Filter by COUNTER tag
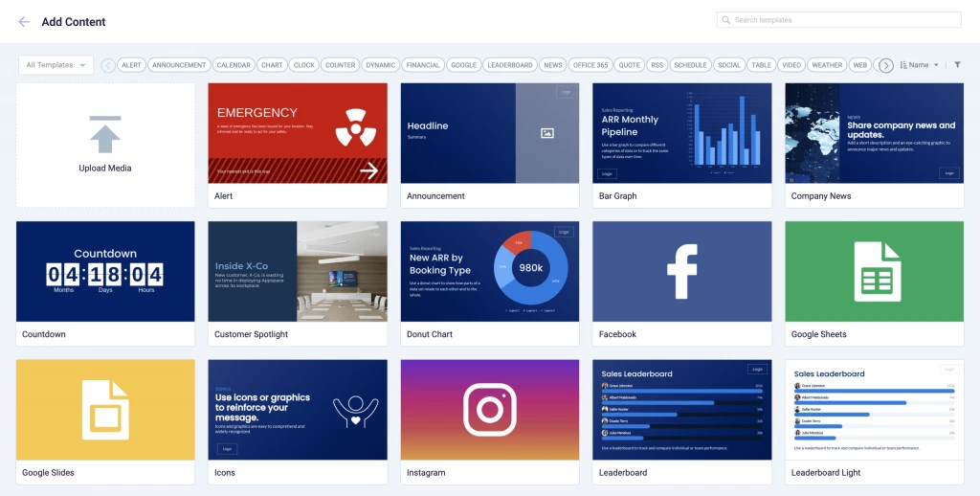980x496 pixels. click(340, 65)
